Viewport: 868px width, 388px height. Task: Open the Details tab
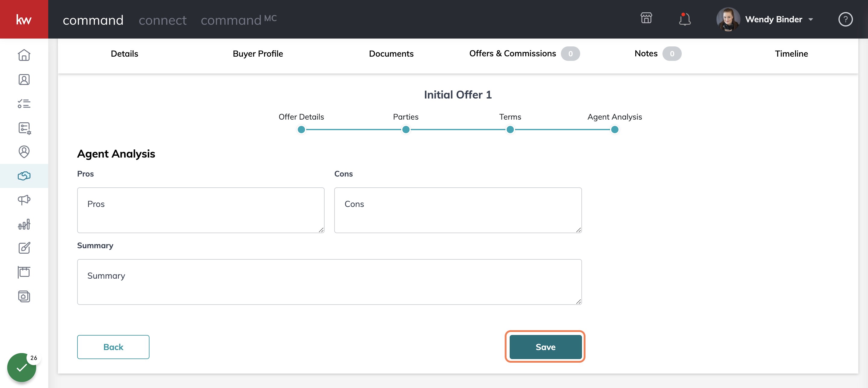pyautogui.click(x=124, y=54)
